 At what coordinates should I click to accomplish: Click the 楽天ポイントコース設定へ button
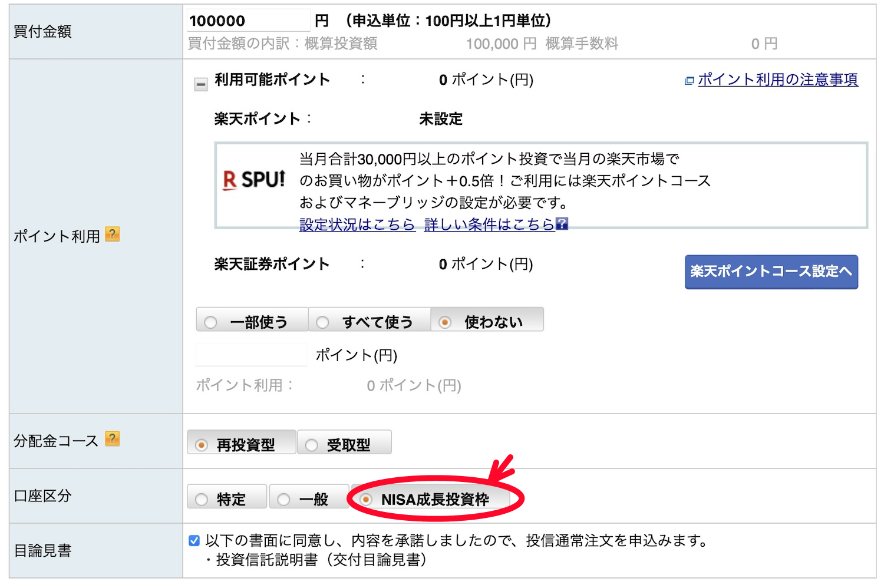(x=771, y=272)
